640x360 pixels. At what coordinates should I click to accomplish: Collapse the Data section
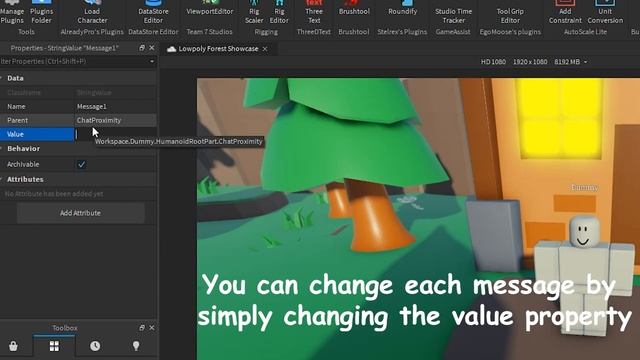pos(1,78)
